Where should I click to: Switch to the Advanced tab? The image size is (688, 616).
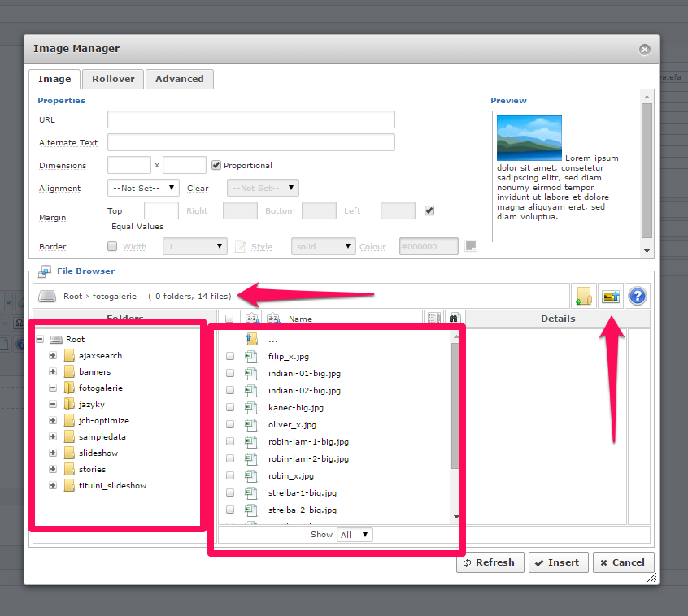[x=180, y=79]
